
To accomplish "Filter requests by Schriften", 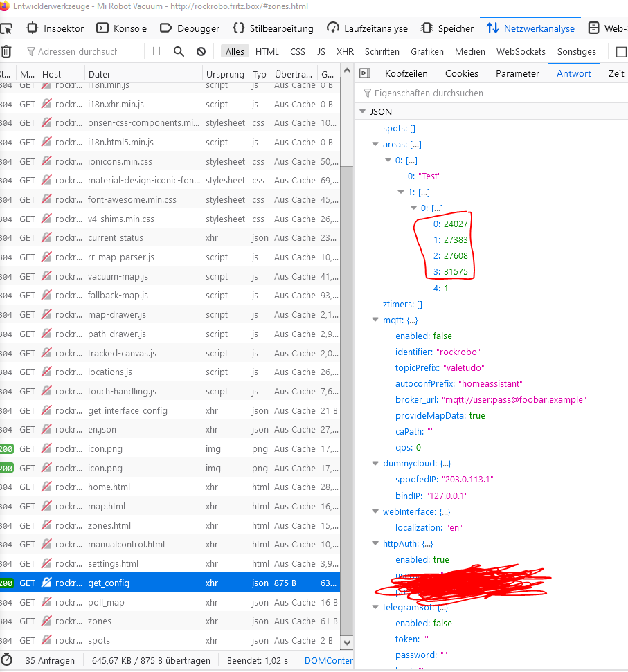I will [382, 52].
